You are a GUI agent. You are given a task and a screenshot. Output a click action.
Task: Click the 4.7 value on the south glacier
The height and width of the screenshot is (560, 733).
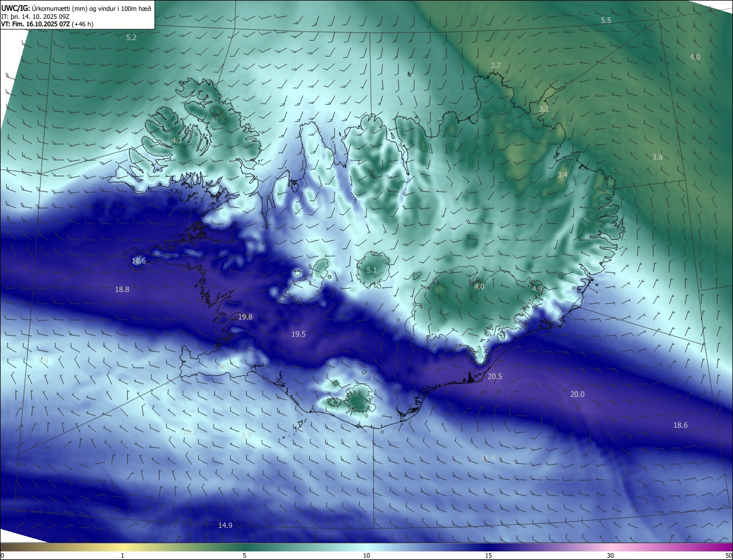click(334, 403)
